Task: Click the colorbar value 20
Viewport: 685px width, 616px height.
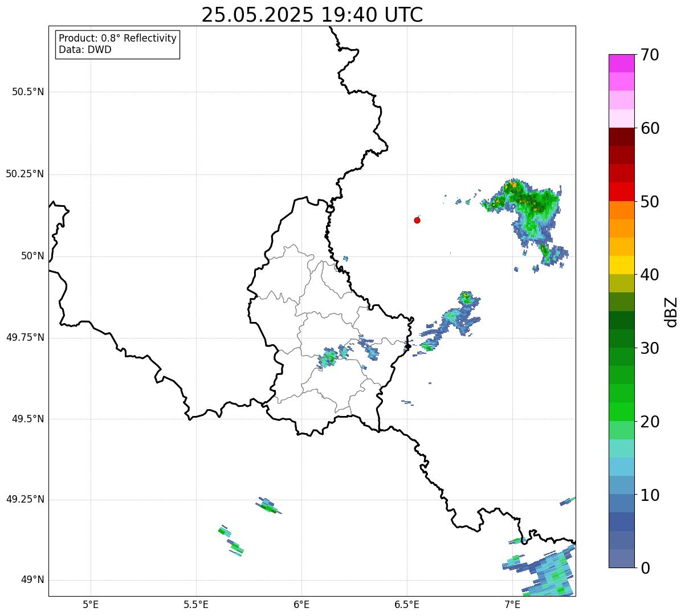Action: (649, 422)
